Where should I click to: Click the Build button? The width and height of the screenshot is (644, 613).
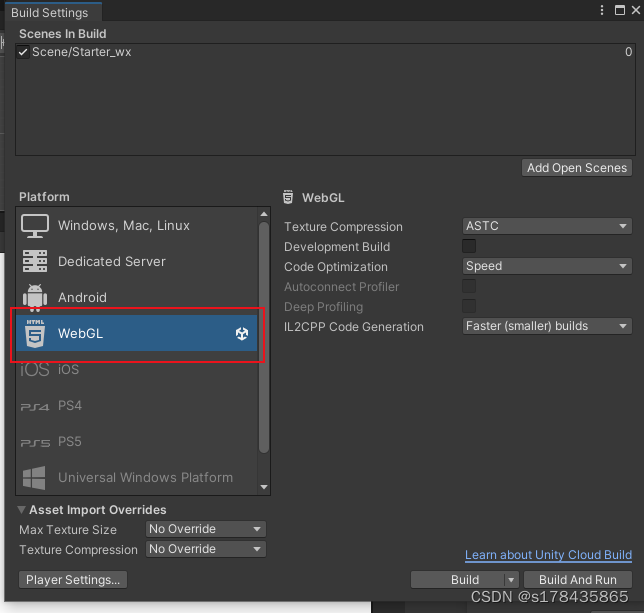[x=458, y=580]
